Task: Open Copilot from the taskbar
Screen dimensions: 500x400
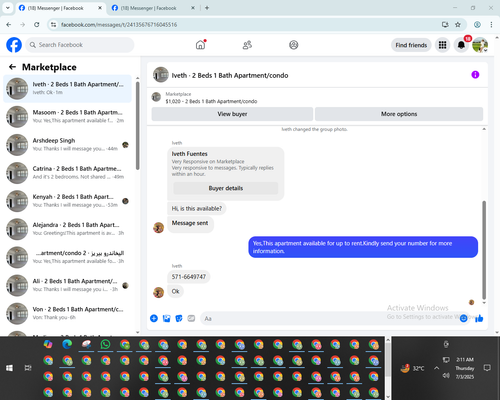Action: click(48, 344)
